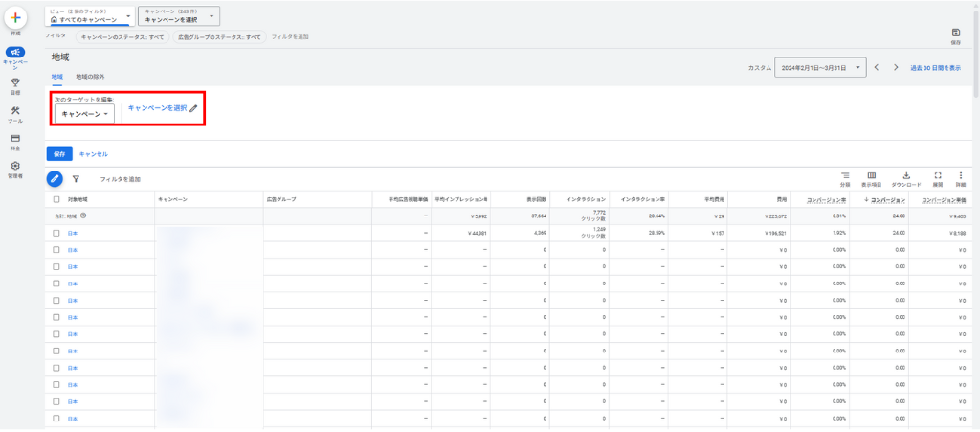Click the コンバージョン率 column header
The width and height of the screenshot is (980, 432).
(x=827, y=199)
